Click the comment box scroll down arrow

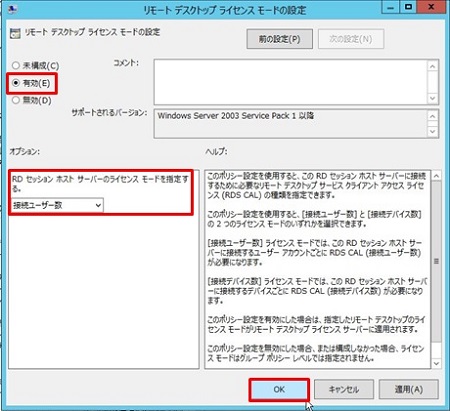tap(432, 98)
